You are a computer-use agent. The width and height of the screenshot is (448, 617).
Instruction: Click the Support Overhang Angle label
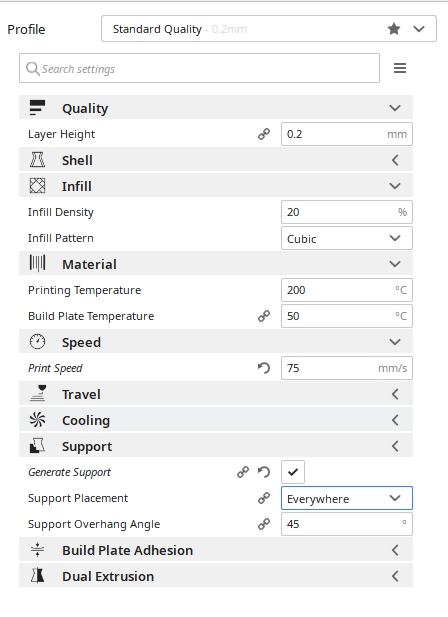point(94,524)
